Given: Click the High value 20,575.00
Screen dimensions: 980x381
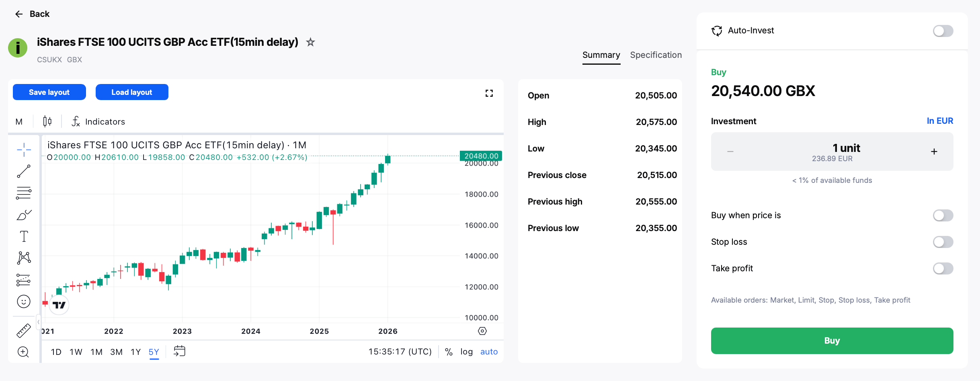Looking at the screenshot, I should [x=656, y=122].
